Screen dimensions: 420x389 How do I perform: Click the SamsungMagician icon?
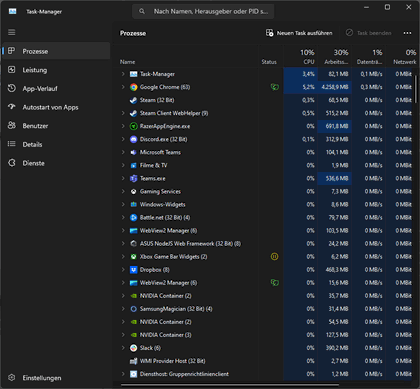[x=133, y=309]
